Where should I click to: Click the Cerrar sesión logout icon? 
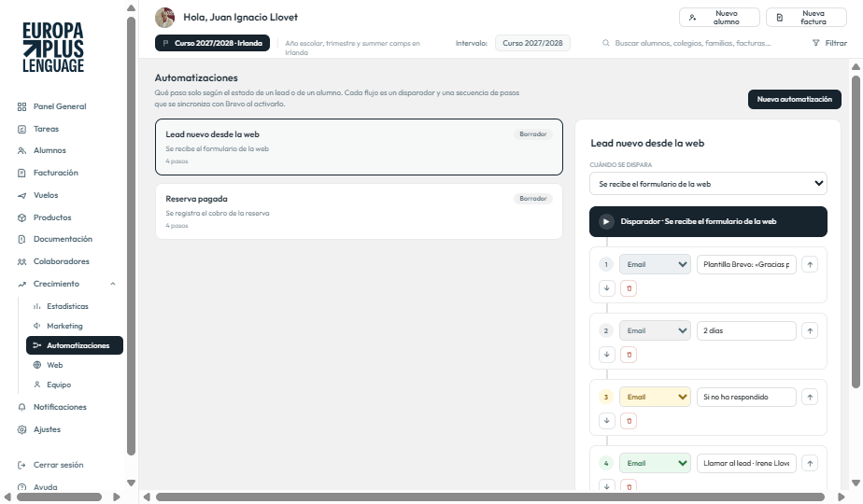(22, 465)
